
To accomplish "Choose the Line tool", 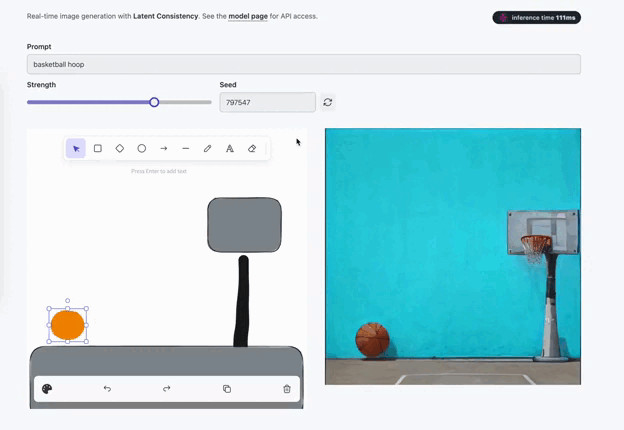I will (x=186, y=149).
